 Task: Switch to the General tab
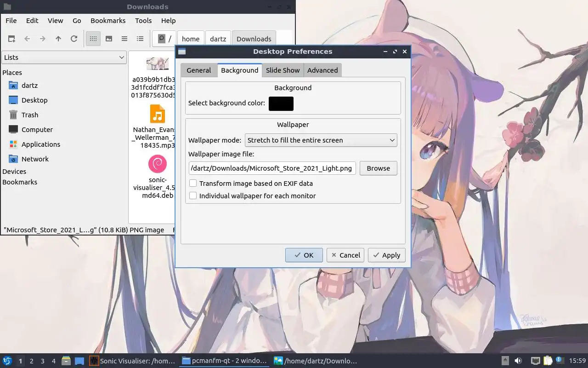[x=199, y=70]
